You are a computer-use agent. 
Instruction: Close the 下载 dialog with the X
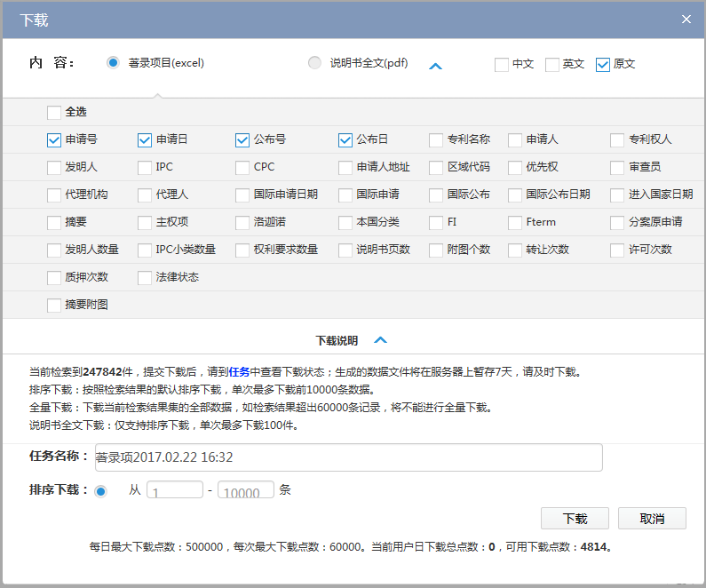pos(686,19)
